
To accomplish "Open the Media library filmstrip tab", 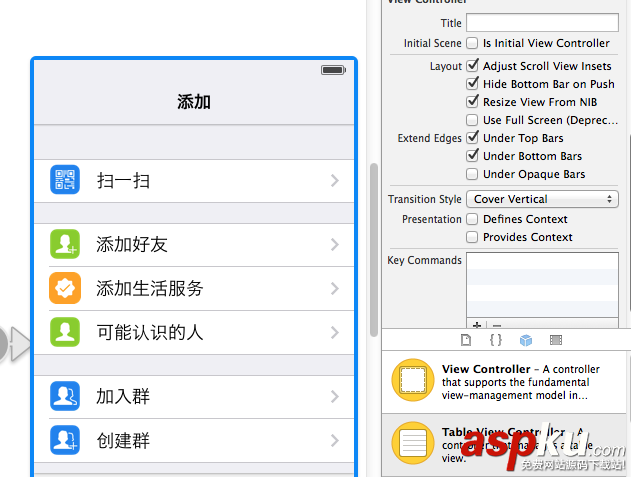I will coord(556,340).
